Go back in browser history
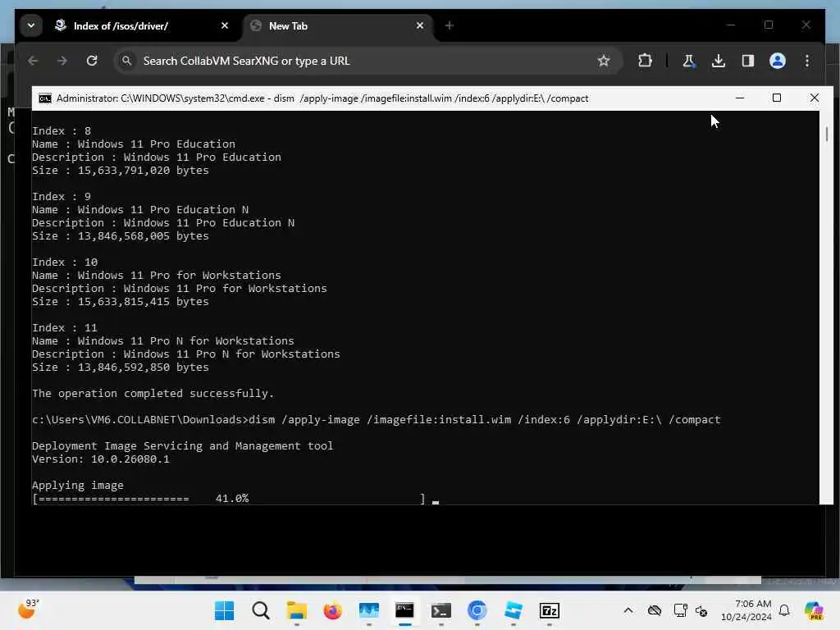 [33, 61]
